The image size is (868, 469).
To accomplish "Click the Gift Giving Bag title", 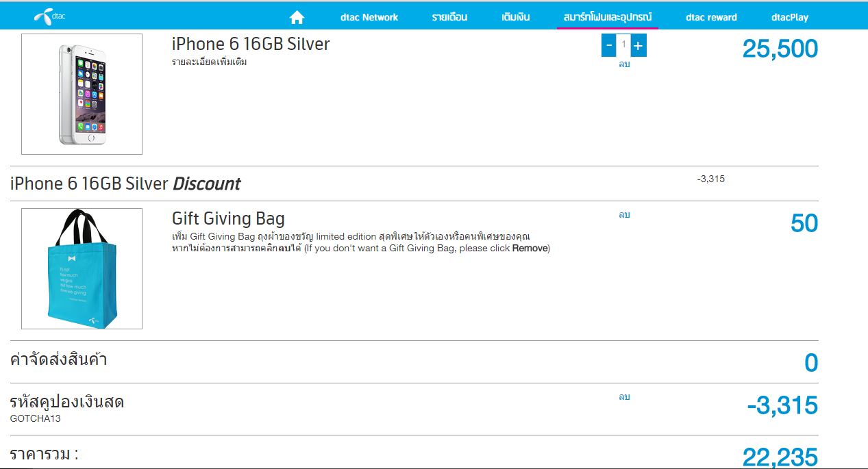I will click(228, 219).
